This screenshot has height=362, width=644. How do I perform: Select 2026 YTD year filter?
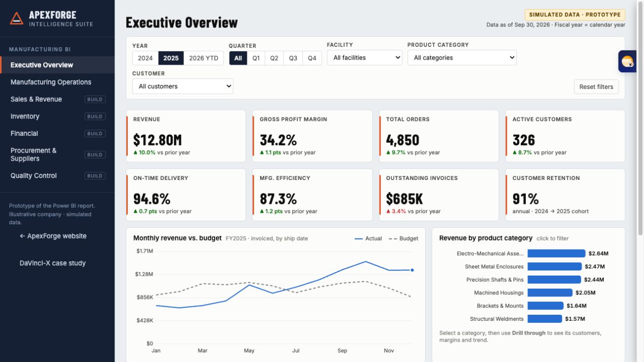pos(204,58)
